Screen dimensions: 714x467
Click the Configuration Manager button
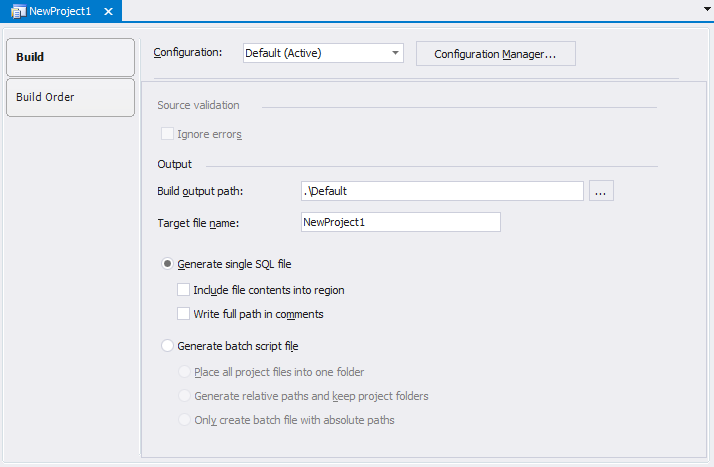coord(495,54)
